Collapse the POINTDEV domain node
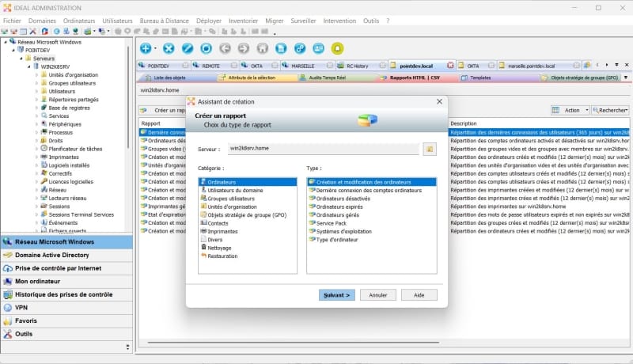Screen dimensions: 633x364 click(x=13, y=50)
